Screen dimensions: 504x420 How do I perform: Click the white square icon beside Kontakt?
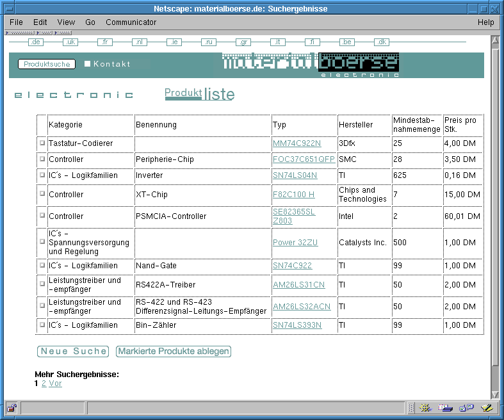coord(88,64)
